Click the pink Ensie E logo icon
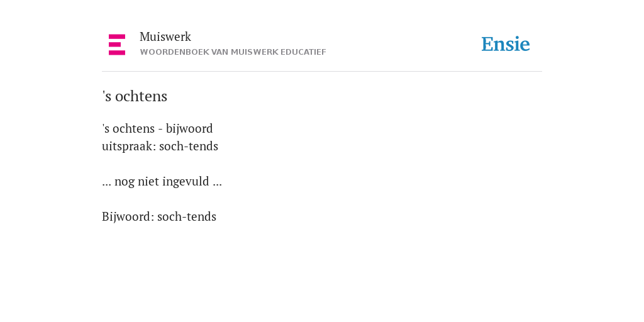Image resolution: width=644 pixels, height=322 pixels. point(117,45)
